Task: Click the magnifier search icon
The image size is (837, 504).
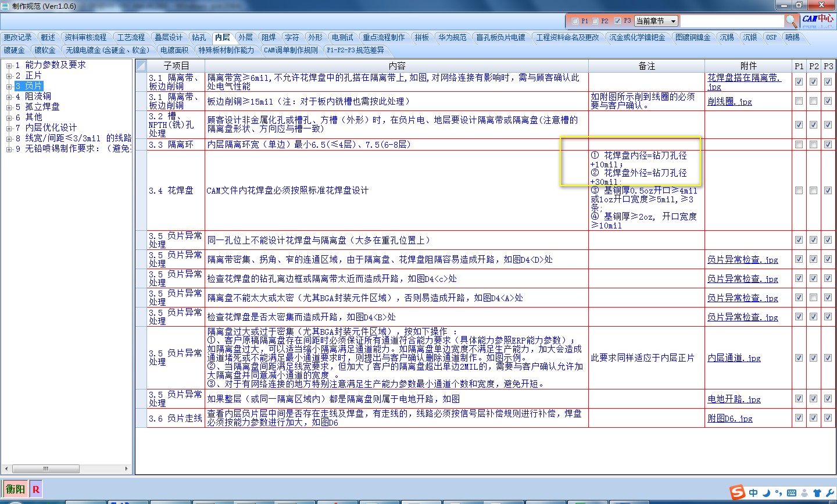Action: (792, 21)
